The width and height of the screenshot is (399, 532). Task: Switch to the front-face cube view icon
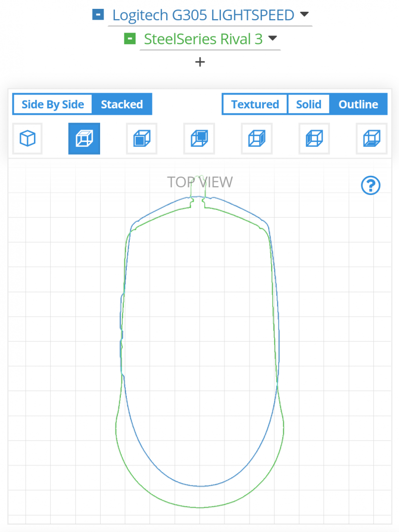[x=142, y=138]
